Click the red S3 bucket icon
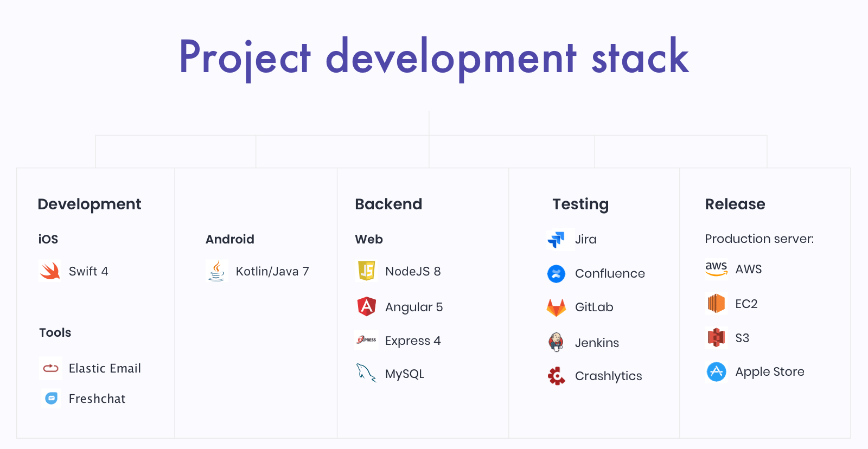 716,337
